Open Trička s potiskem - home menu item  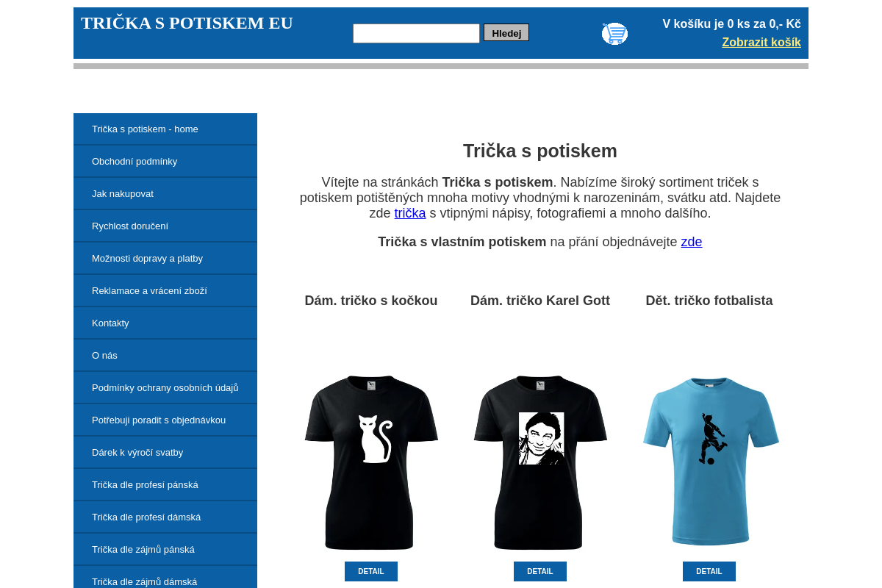click(165, 129)
